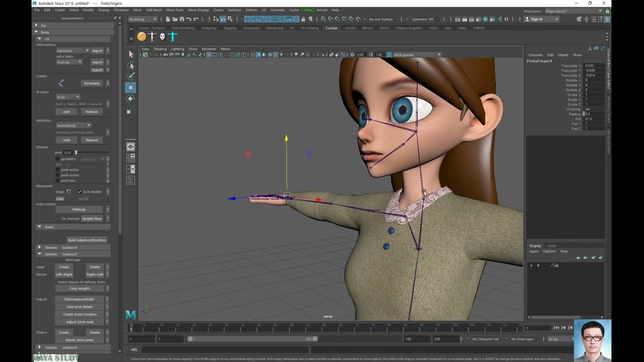Screen dimensions: 644x362
Task: Click the Sign In button
Action: (x=541, y=19)
